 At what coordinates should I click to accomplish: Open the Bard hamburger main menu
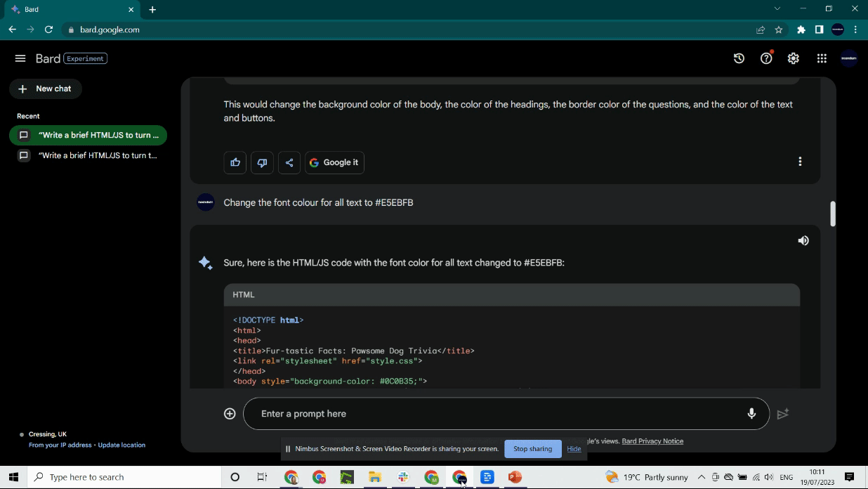(x=20, y=58)
